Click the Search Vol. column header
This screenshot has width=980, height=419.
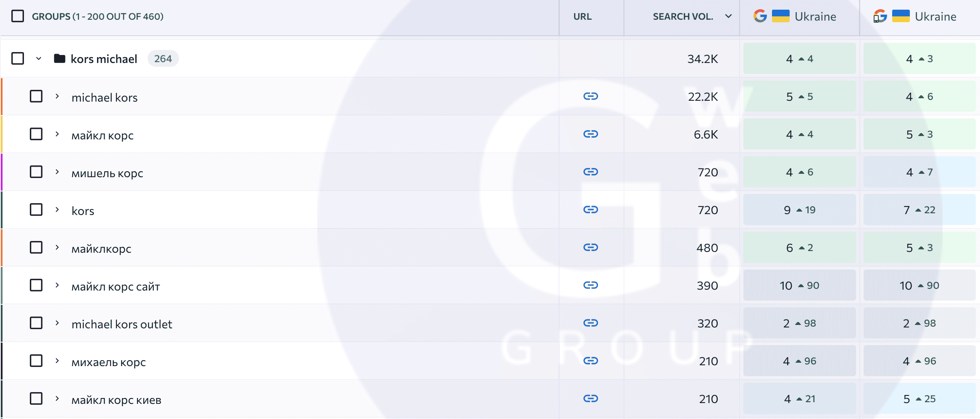coord(682,16)
